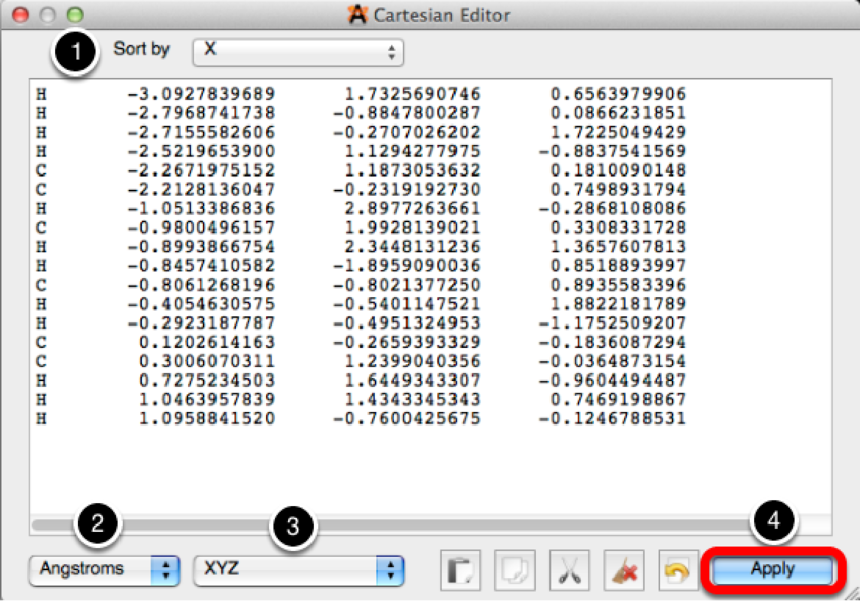Image resolution: width=860 pixels, height=601 pixels.
Task: Click the broom clear icon
Action: coord(625,570)
